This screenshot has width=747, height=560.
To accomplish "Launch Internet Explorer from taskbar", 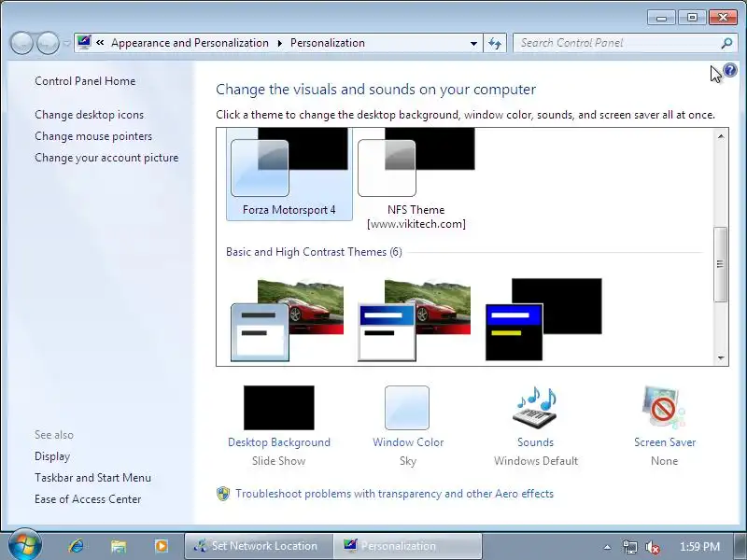I will tap(76, 546).
